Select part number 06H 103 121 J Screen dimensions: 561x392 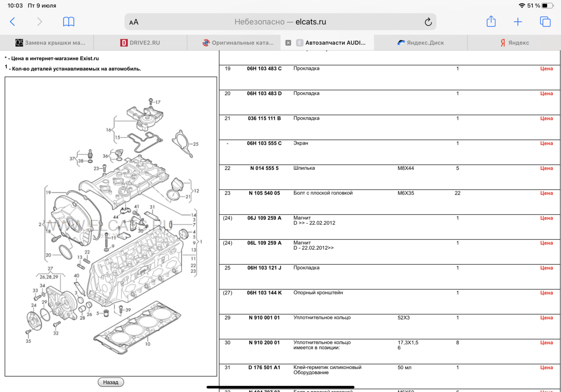pyautogui.click(x=264, y=268)
